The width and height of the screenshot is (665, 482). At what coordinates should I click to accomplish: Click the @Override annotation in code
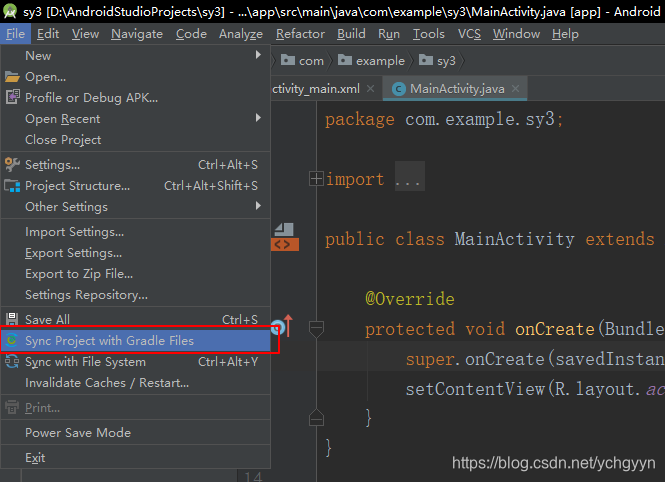[410, 299]
